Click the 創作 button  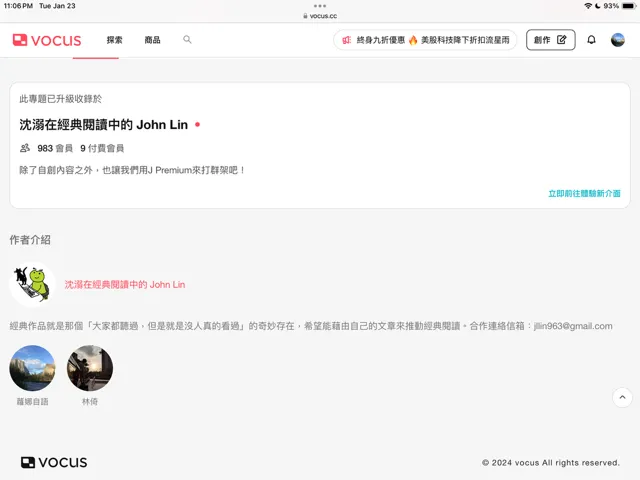(551, 40)
